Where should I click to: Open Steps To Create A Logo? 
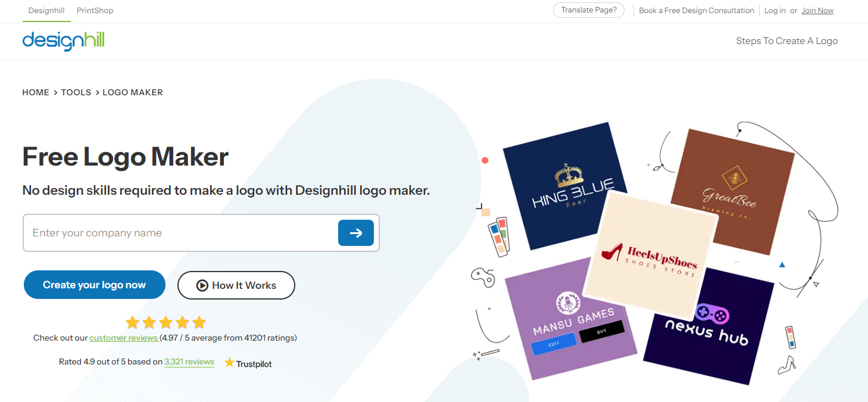tap(787, 41)
